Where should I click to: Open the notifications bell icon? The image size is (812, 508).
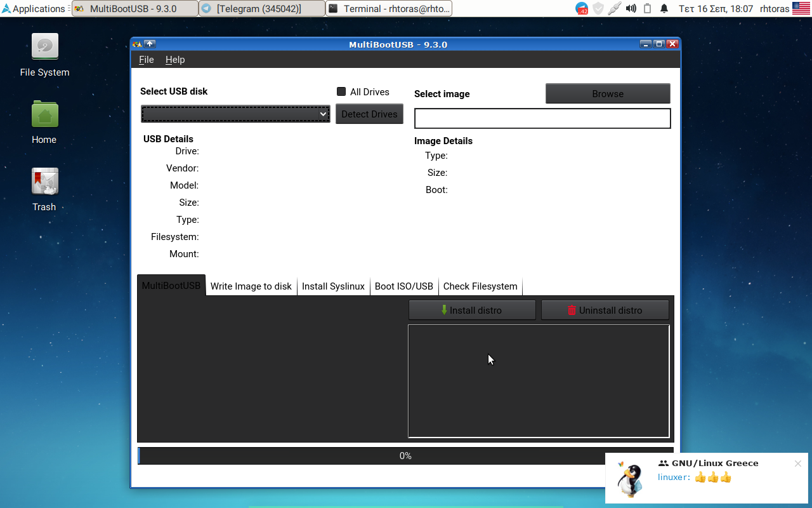(x=664, y=8)
